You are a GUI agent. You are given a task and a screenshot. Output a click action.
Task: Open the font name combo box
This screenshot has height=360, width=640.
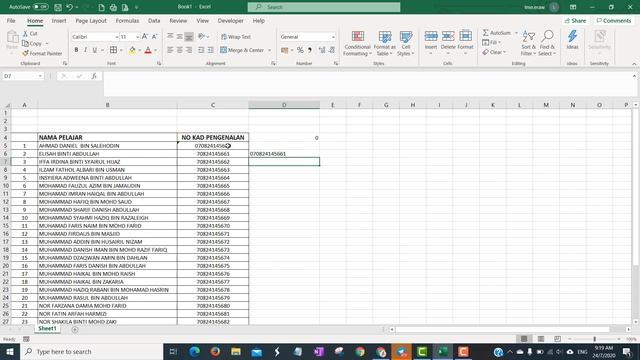point(95,37)
